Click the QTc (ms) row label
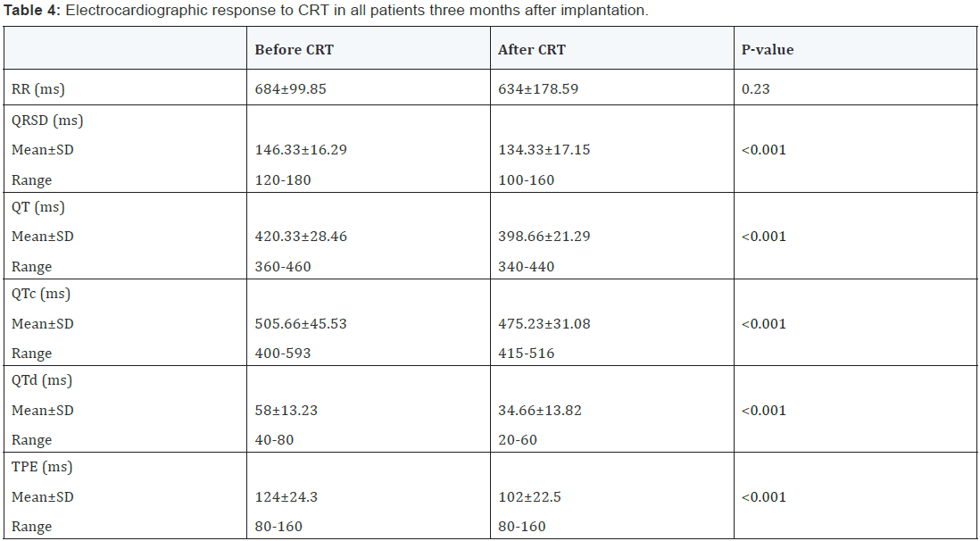Viewport: 980px width, 541px height. coord(42,293)
